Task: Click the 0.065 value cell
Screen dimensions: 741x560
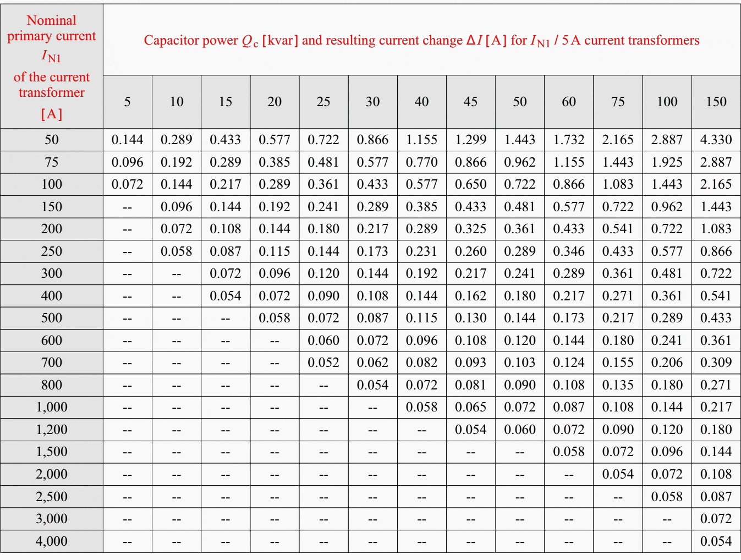Action: coord(471,408)
